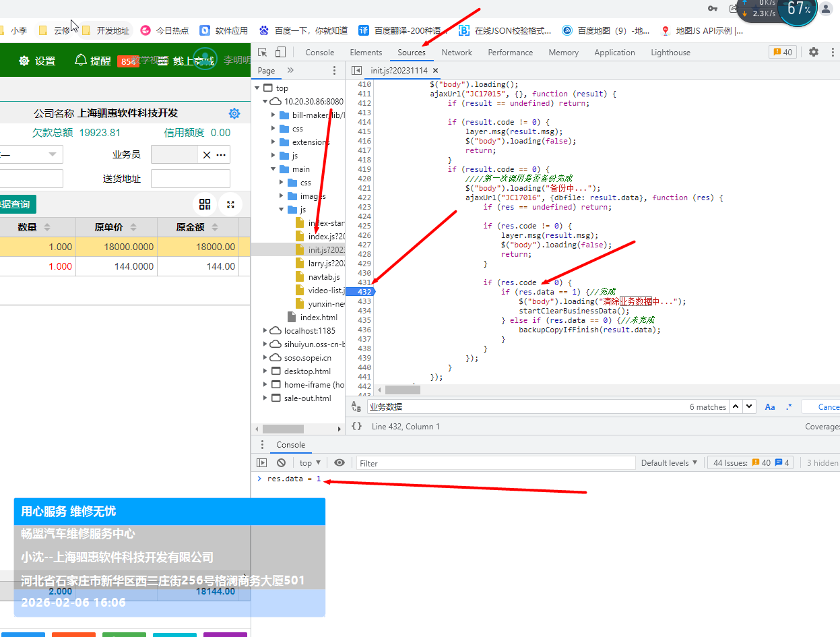This screenshot has width=840, height=637.
Task: Click the console Filter input field
Action: pos(495,463)
